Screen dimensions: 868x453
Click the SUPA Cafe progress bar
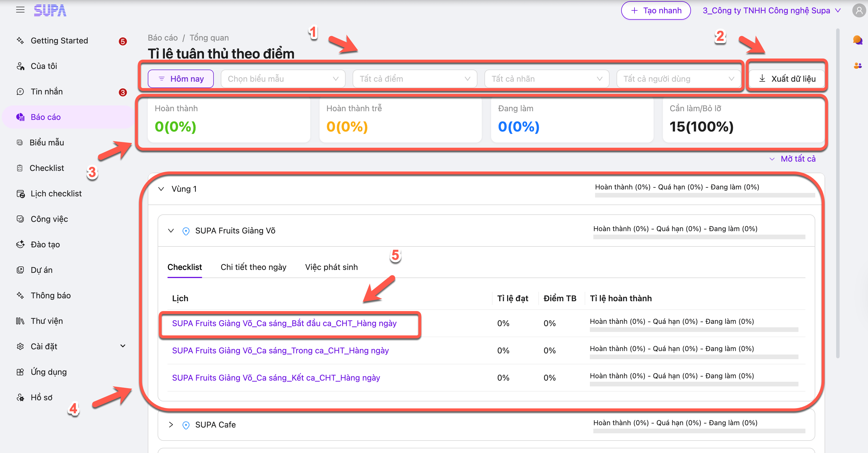[x=699, y=431]
